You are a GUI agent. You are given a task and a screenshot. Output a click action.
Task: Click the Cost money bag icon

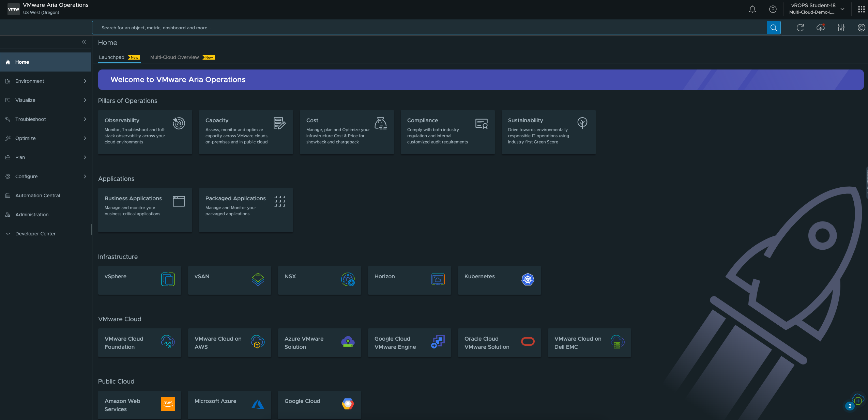380,123
